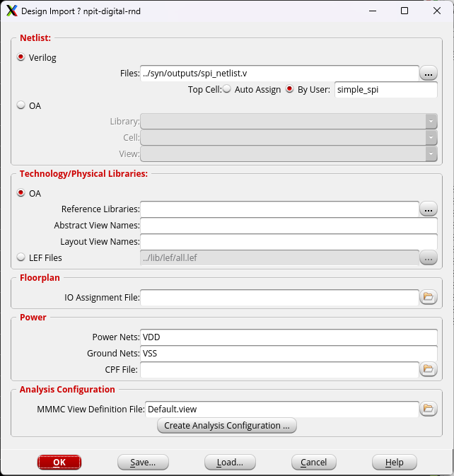Image resolution: width=454 pixels, height=476 pixels.
Task: Click the CPF File input field
Action: [x=279, y=369]
